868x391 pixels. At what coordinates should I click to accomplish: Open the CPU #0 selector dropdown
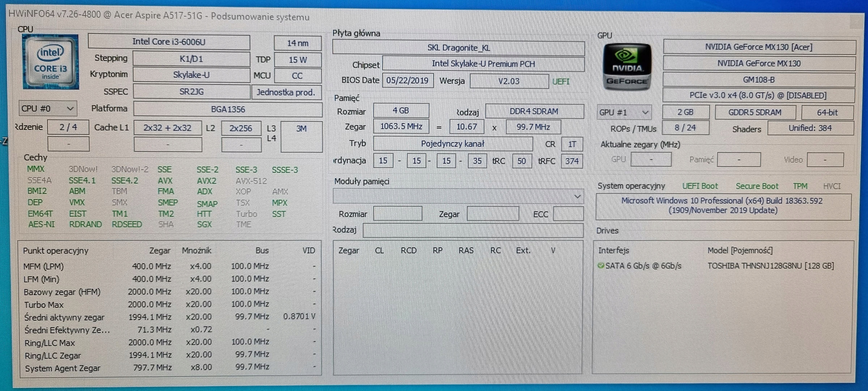[48, 109]
